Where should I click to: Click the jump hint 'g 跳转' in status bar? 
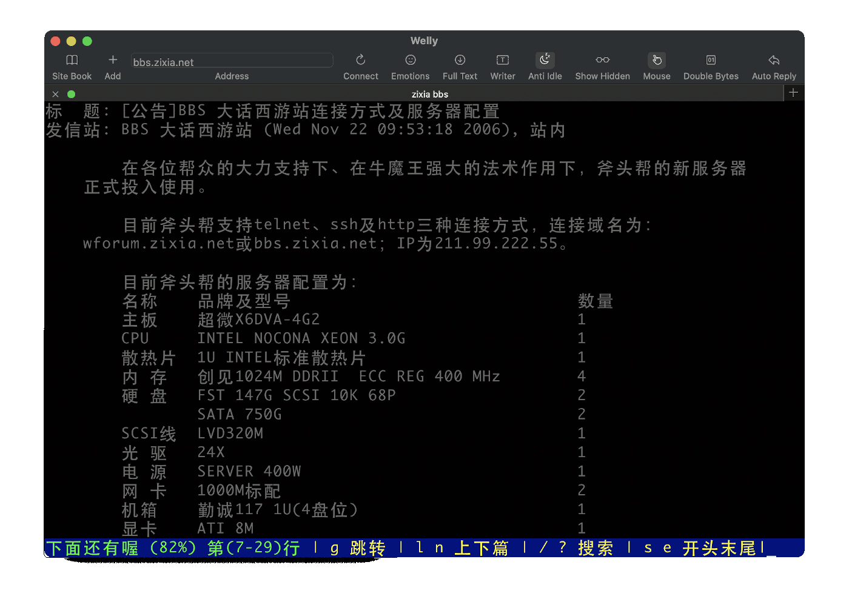(358, 547)
